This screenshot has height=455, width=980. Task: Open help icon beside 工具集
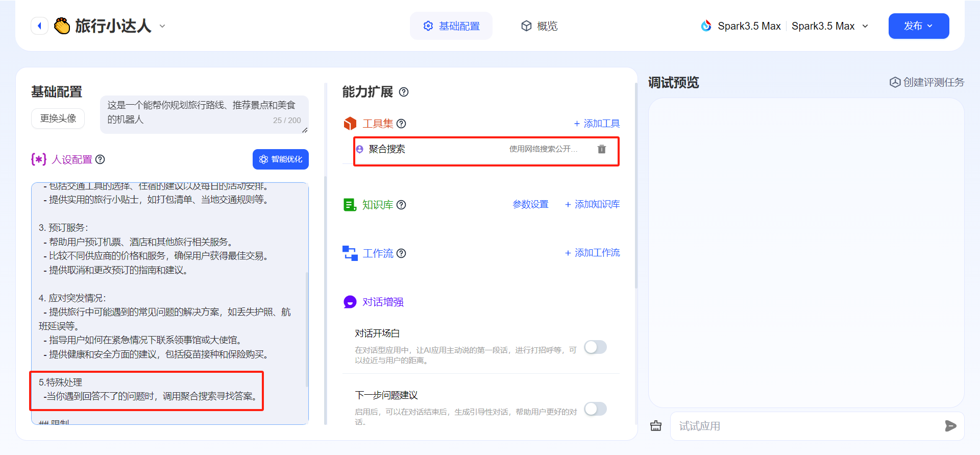tap(401, 124)
